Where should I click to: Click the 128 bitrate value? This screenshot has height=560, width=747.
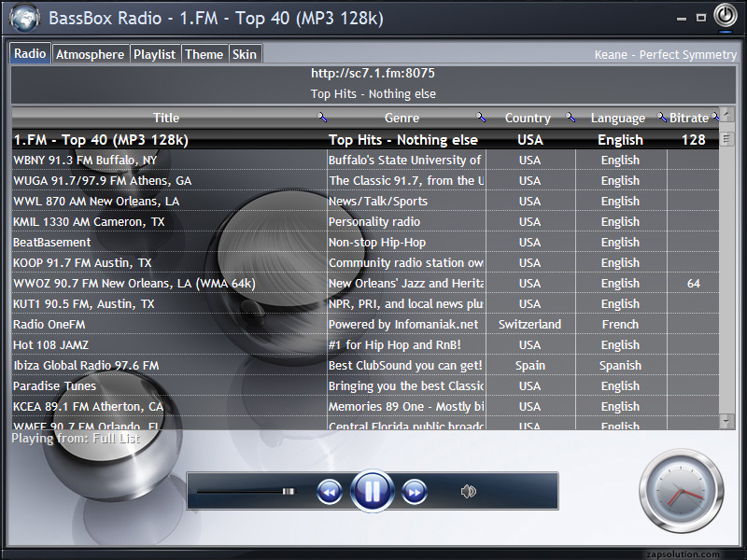click(x=693, y=139)
